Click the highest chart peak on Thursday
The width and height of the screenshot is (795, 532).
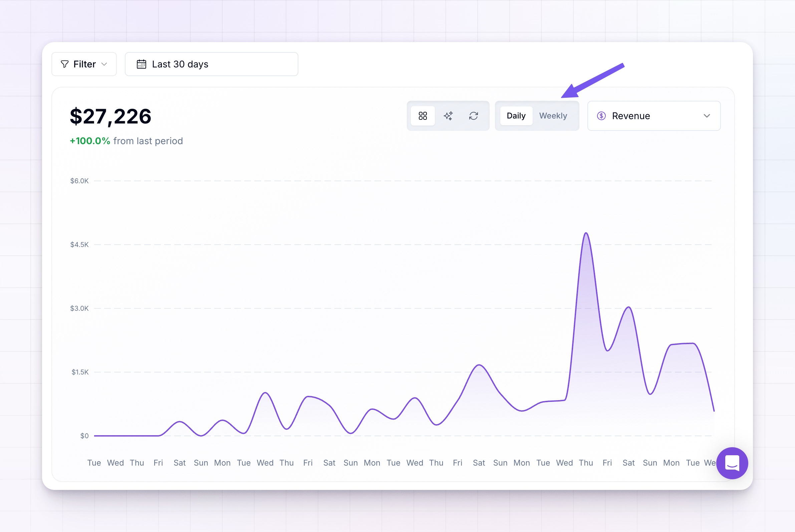pos(586,233)
